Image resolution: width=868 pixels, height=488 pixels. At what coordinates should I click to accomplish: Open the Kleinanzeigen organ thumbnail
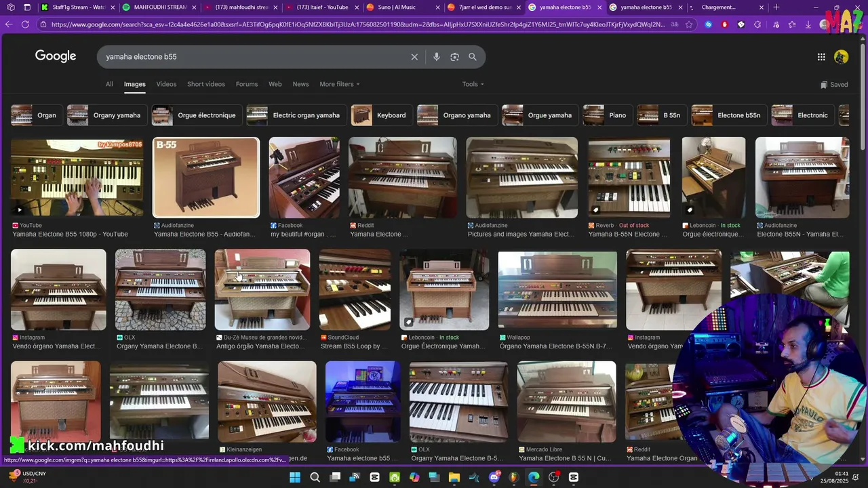point(267,402)
